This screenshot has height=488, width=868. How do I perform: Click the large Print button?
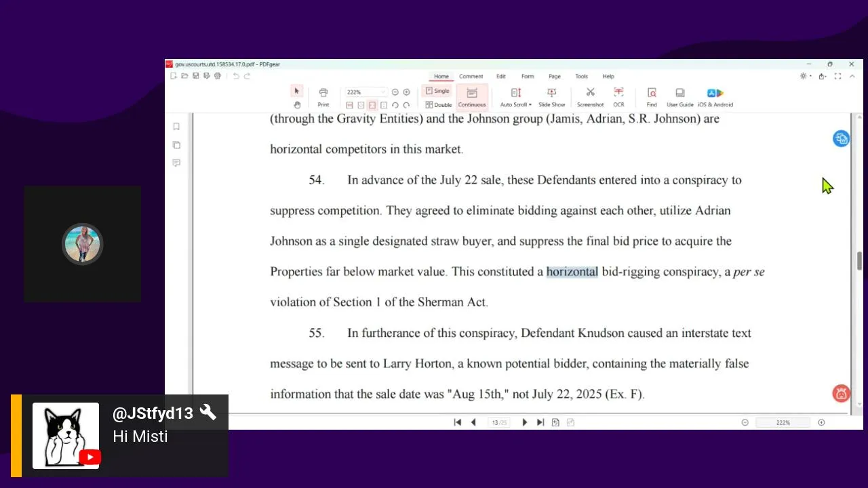(323, 96)
